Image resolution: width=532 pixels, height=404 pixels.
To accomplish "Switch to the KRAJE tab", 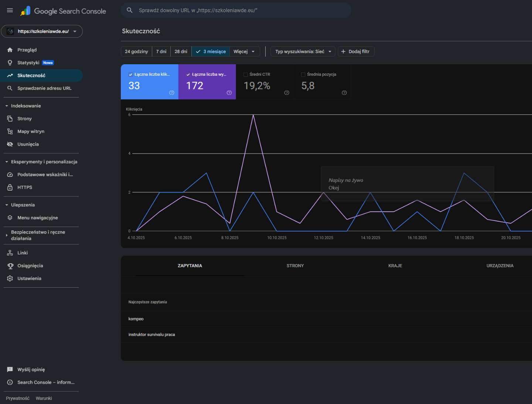I will pyautogui.click(x=395, y=266).
